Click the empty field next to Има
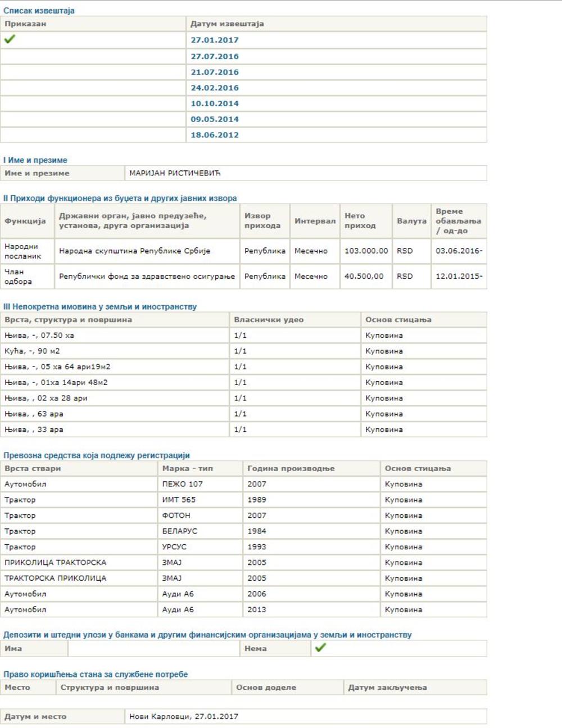The height and width of the screenshot is (728, 562). 153,648
